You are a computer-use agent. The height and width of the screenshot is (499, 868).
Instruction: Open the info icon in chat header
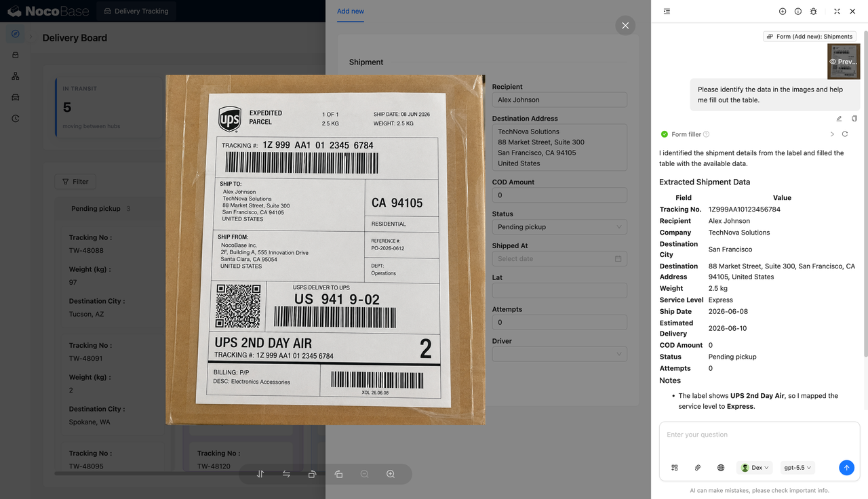[798, 12]
